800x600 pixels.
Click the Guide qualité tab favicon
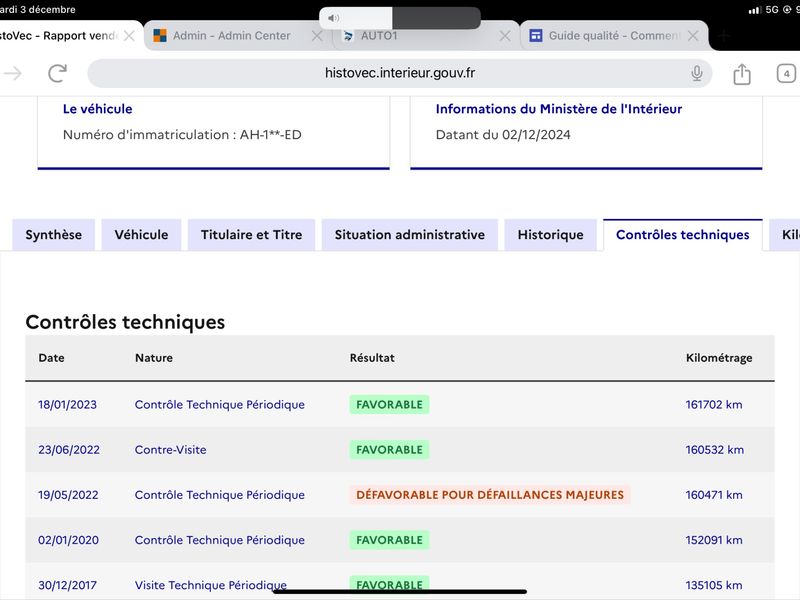536,36
